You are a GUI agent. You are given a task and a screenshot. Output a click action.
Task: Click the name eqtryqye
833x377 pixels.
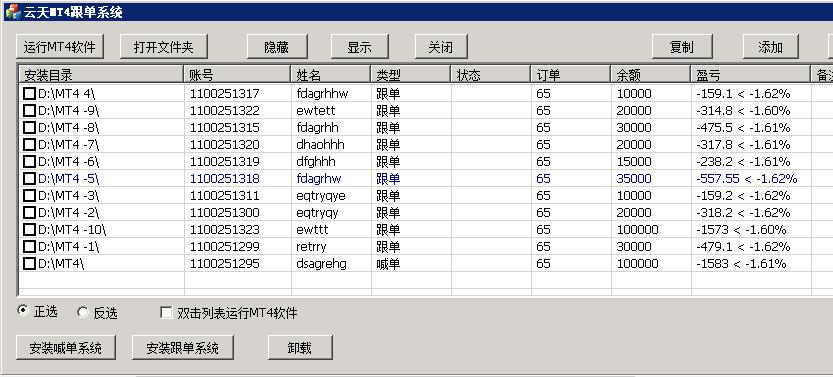(321, 196)
